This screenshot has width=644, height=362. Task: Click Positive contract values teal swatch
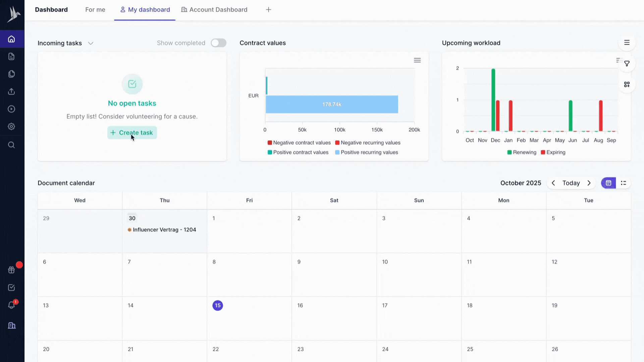270,153
